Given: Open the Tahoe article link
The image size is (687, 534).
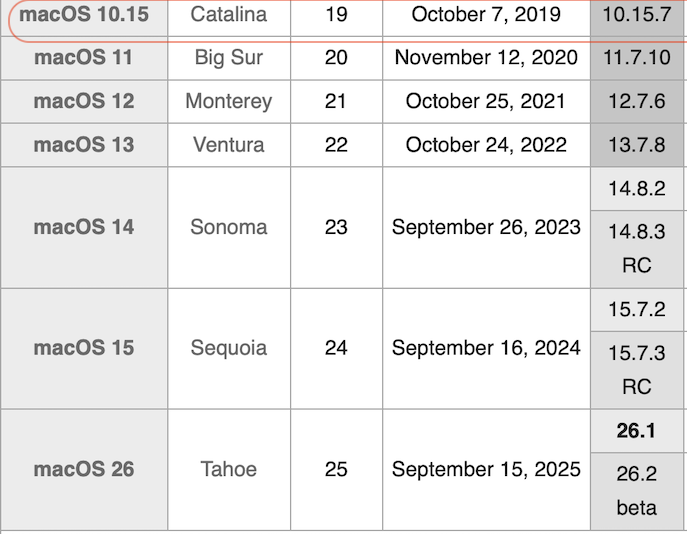Looking at the screenshot, I should coord(228,470).
